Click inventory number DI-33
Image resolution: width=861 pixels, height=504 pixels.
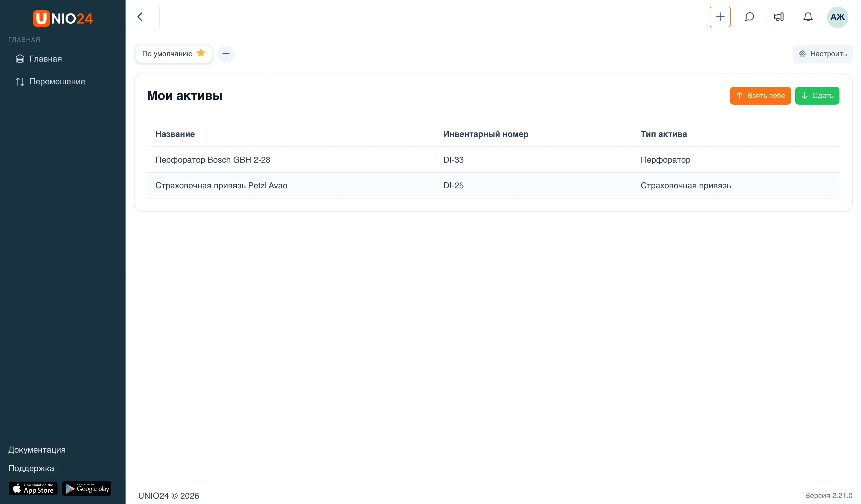(x=454, y=160)
